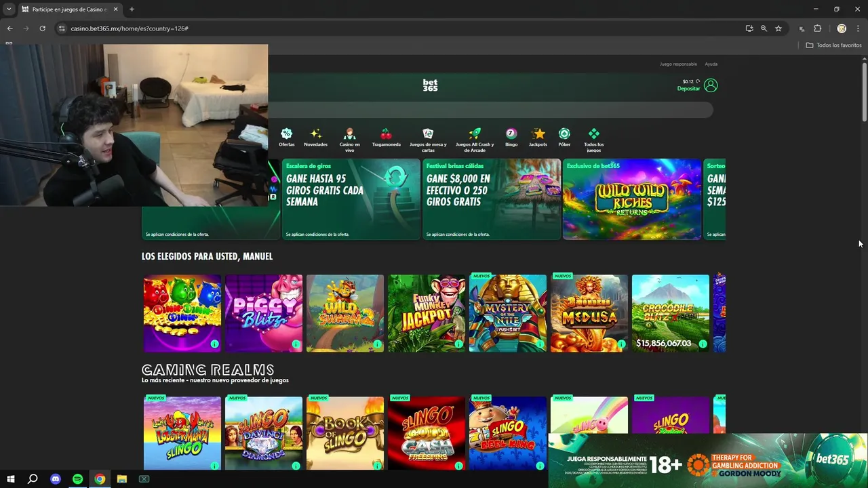Open the Chrome profile avatar
Viewport: 868px width, 488px height.
tap(842, 28)
